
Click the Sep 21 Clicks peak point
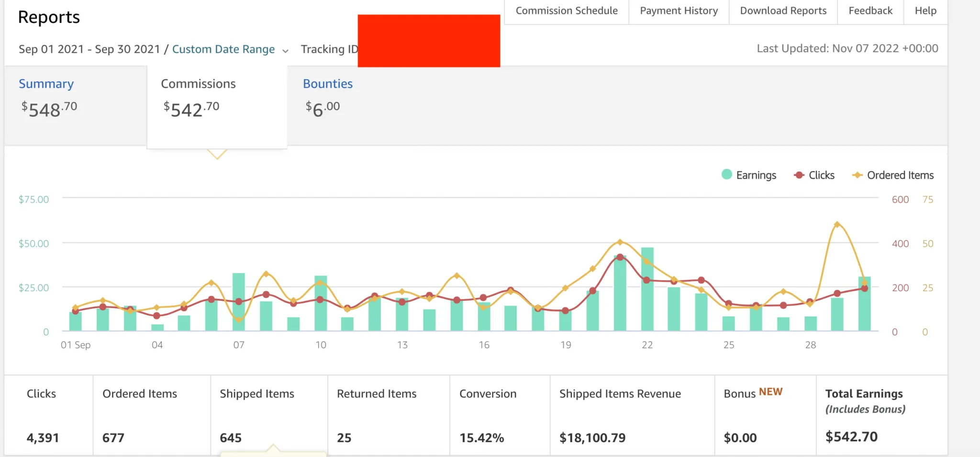[620, 257]
